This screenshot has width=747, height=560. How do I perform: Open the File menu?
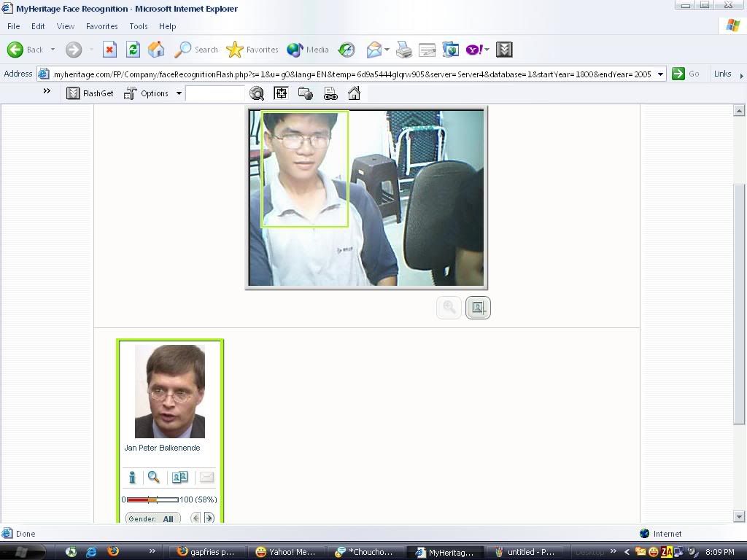pyautogui.click(x=13, y=27)
